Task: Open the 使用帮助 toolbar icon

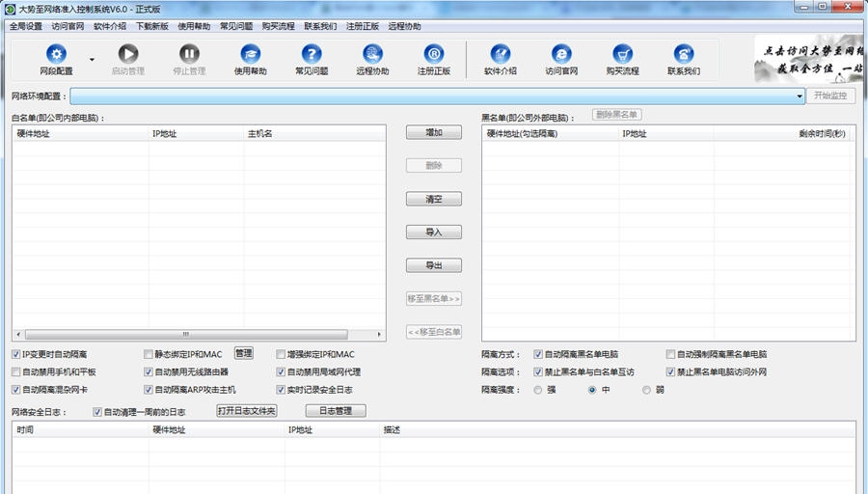Action: (x=250, y=54)
